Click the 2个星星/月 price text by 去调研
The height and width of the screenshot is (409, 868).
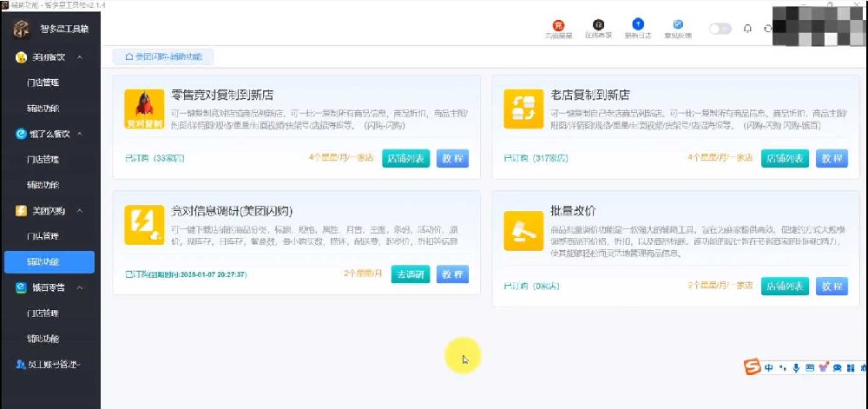[363, 274]
